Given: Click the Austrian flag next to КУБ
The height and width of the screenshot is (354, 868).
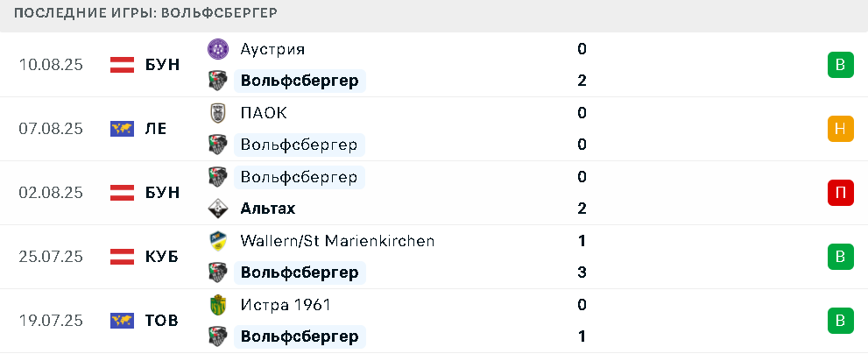Looking at the screenshot, I should pyautogui.click(x=122, y=257).
